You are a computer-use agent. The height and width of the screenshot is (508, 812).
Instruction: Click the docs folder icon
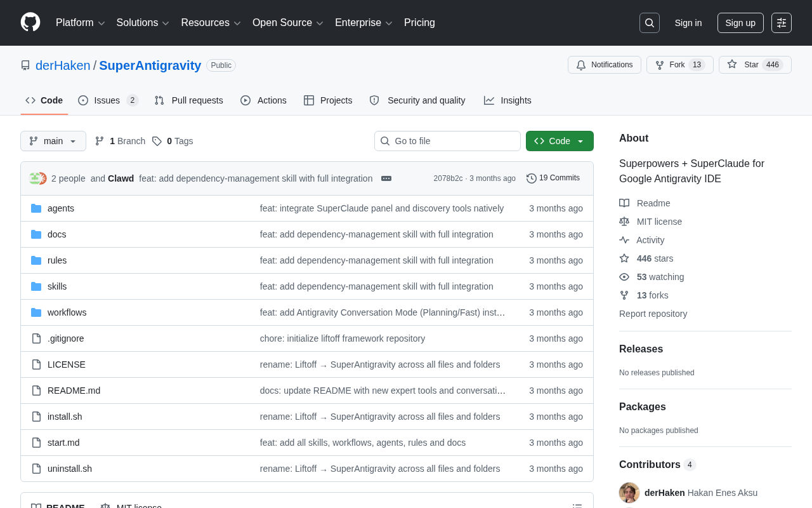click(x=36, y=234)
